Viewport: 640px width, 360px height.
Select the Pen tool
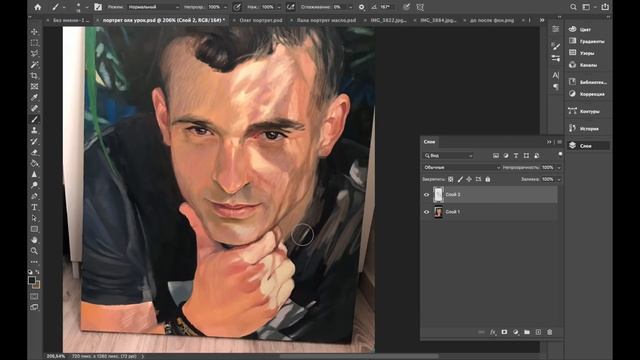pos(34,196)
